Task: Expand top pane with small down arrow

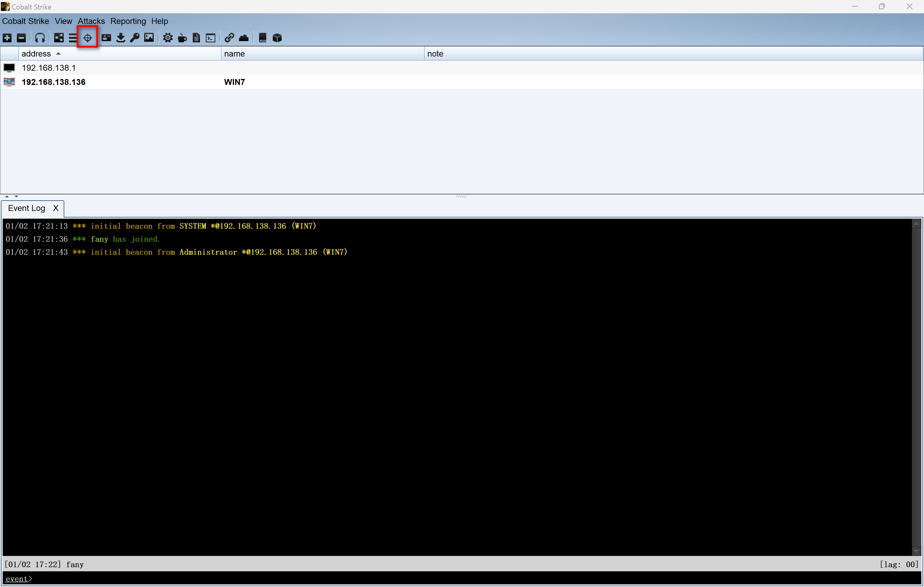Action: pyautogui.click(x=16, y=196)
